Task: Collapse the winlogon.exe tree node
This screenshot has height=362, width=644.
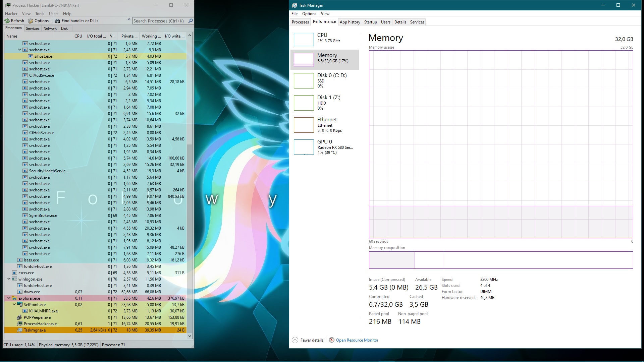Action: point(9,279)
